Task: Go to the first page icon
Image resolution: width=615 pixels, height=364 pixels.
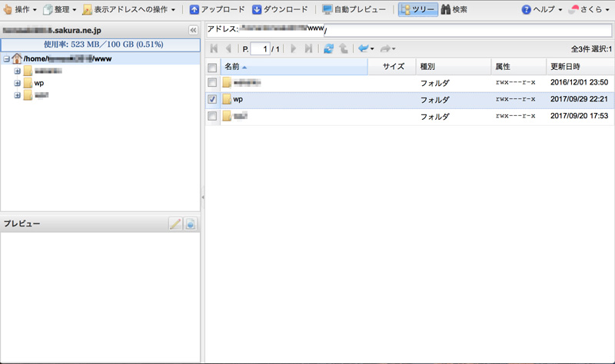Action: [214, 48]
